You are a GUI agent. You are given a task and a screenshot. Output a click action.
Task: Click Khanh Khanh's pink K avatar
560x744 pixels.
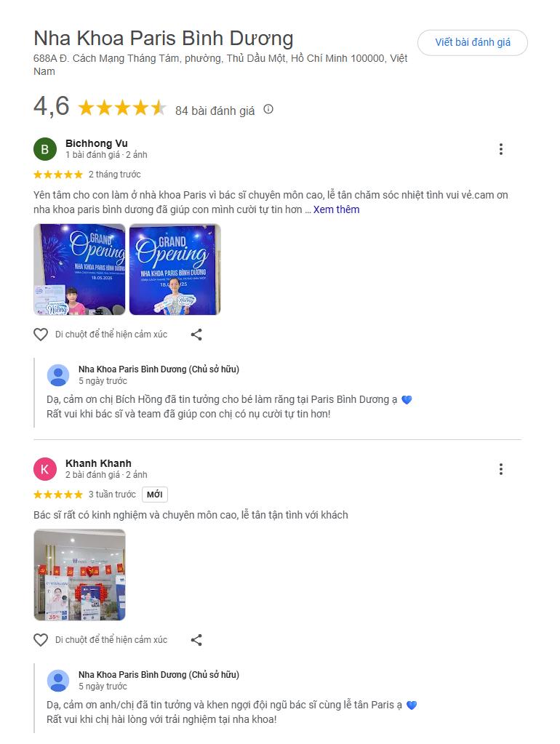tap(45, 469)
